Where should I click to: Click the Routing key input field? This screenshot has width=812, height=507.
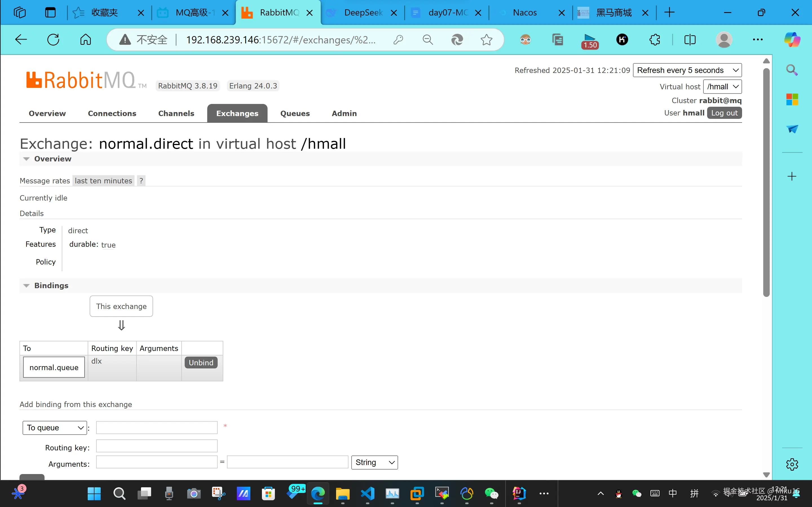pyautogui.click(x=157, y=446)
